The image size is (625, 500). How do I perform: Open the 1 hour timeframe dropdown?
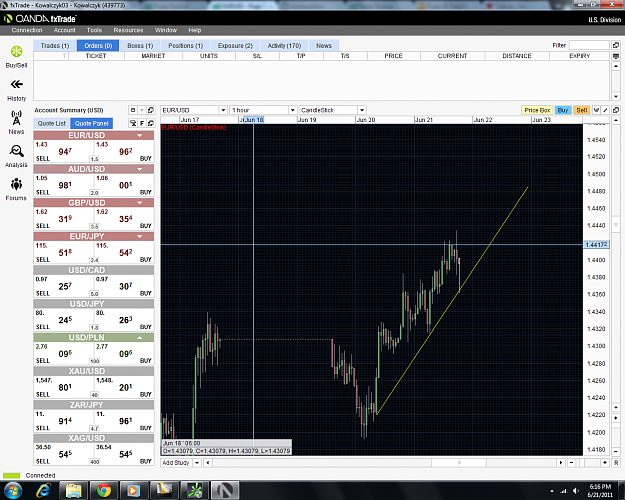293,110
